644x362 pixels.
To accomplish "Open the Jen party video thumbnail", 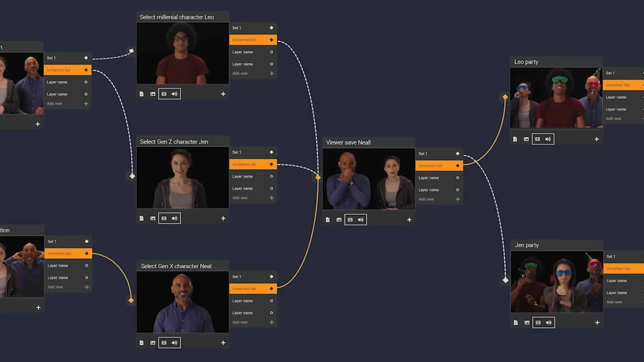I will click(x=557, y=282).
